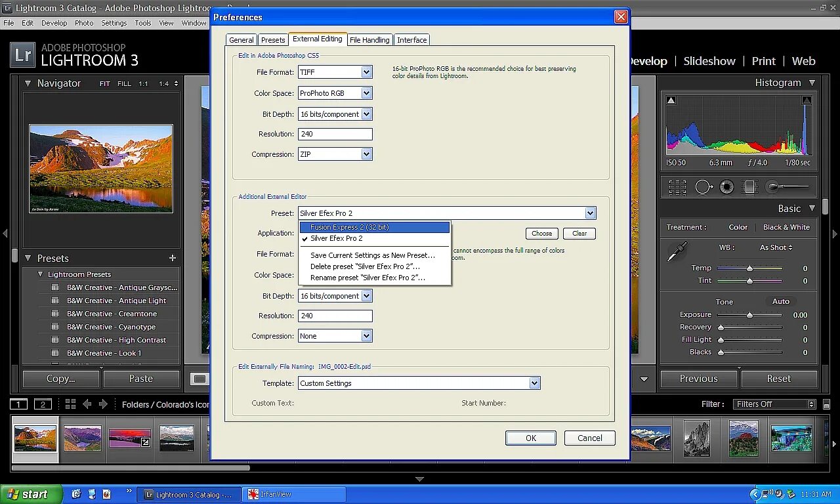Collapse the Lightroom Presets folder
The width and height of the screenshot is (840, 504).
[41, 274]
